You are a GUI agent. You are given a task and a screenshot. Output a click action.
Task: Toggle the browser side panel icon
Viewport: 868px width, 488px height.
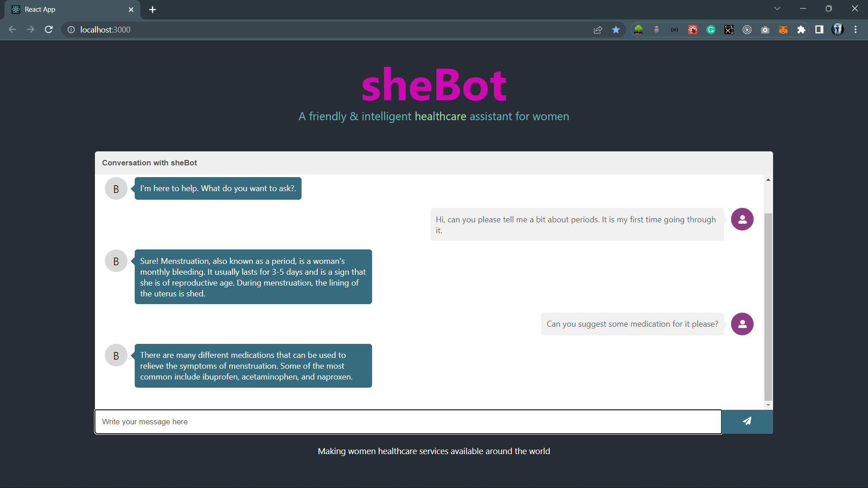pos(819,30)
